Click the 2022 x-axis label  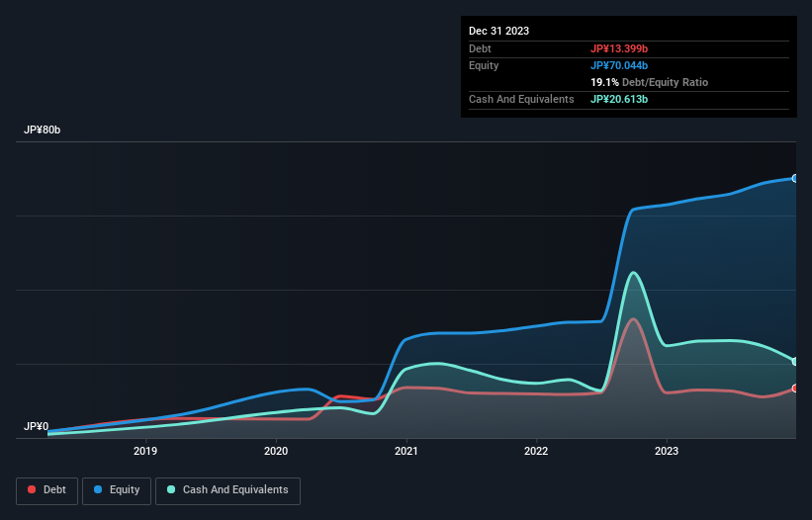[x=536, y=451]
